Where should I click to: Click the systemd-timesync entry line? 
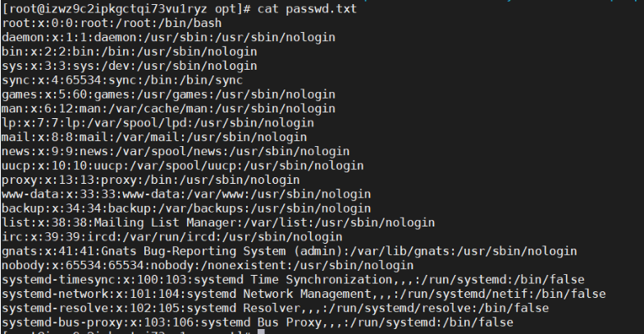tap(293, 280)
